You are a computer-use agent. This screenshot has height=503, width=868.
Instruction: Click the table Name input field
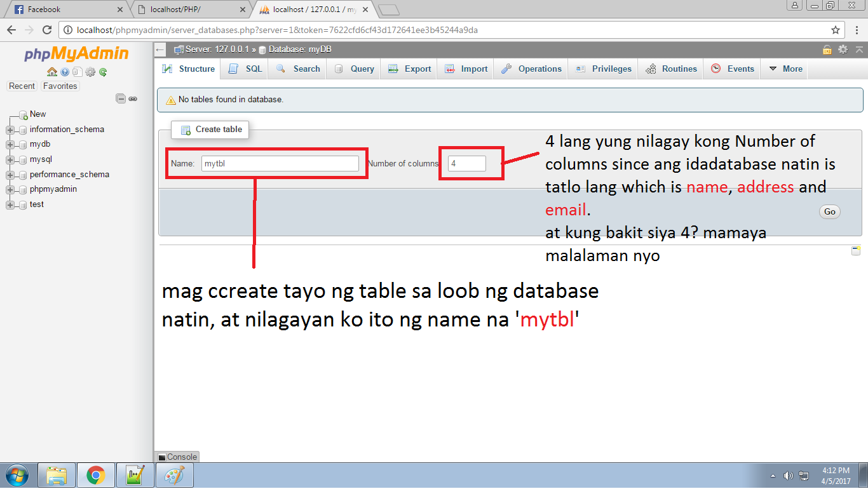click(x=280, y=163)
